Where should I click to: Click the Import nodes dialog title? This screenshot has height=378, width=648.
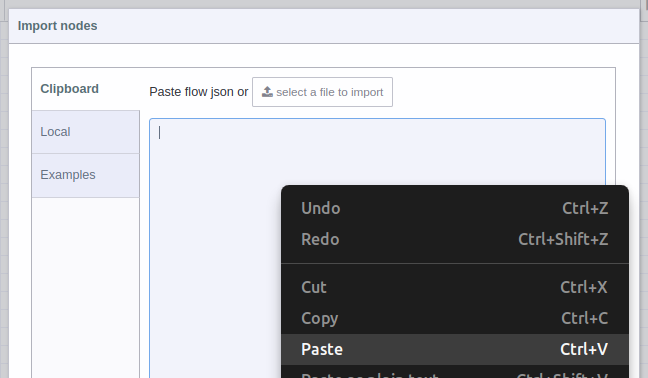pos(57,26)
